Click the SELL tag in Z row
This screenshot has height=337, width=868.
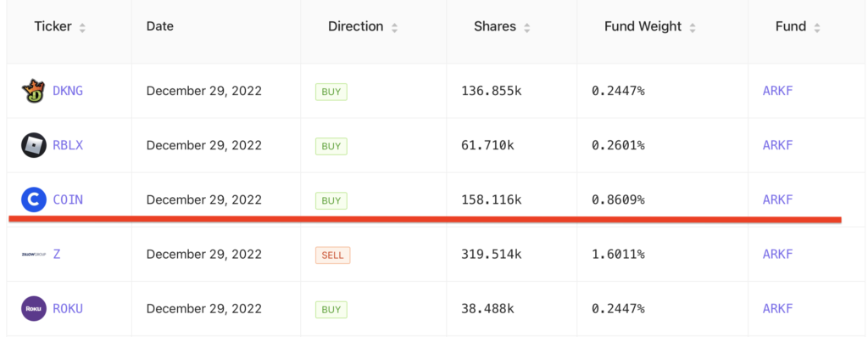click(332, 255)
